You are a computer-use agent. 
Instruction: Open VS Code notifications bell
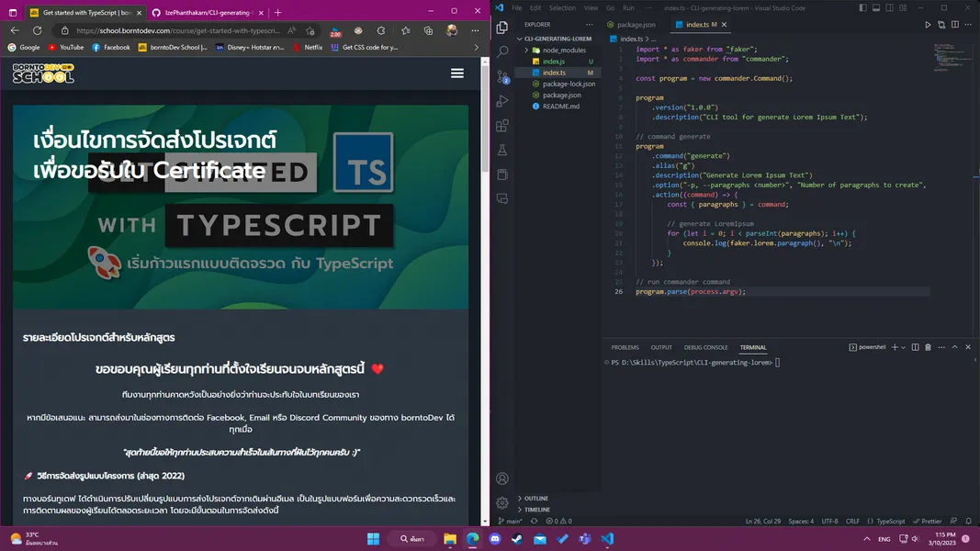pyautogui.click(x=967, y=521)
